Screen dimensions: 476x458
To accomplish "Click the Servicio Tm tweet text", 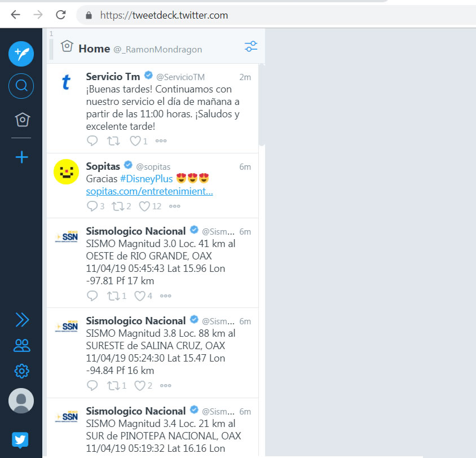I will (x=163, y=107).
